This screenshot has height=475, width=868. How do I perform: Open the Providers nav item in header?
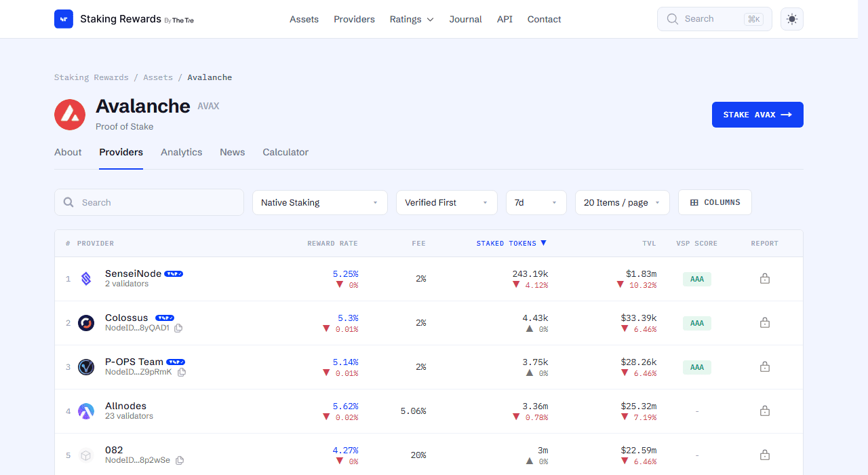pos(354,19)
